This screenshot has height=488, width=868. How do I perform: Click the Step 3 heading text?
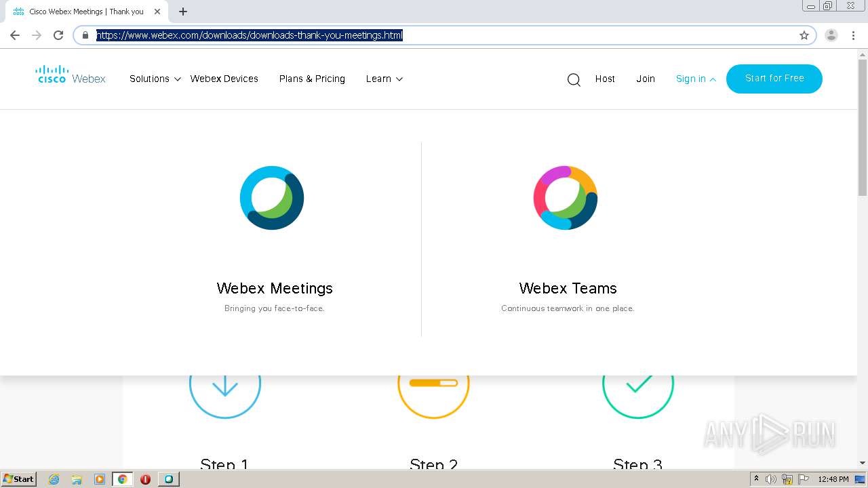(637, 464)
